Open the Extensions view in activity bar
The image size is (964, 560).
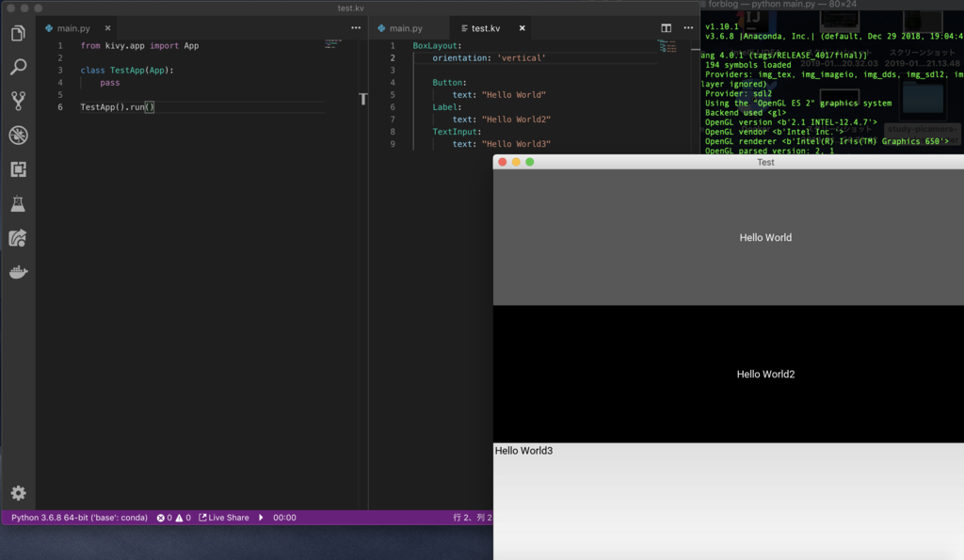tap(18, 169)
